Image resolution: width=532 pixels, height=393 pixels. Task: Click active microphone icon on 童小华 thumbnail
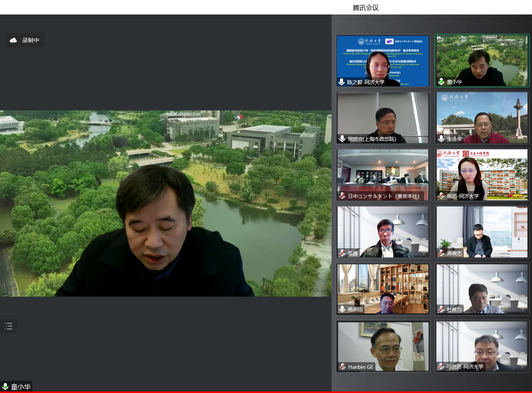(x=441, y=81)
